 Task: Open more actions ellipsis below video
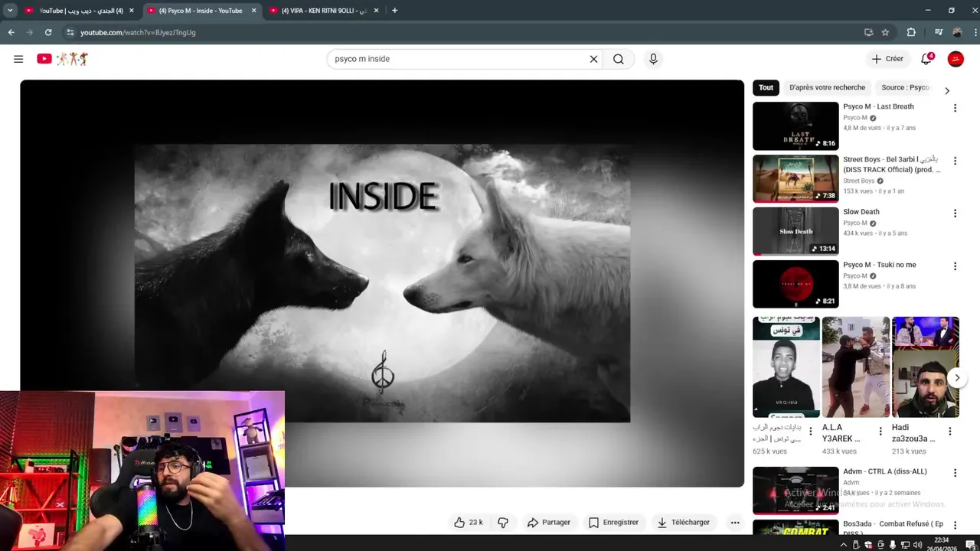735,523
